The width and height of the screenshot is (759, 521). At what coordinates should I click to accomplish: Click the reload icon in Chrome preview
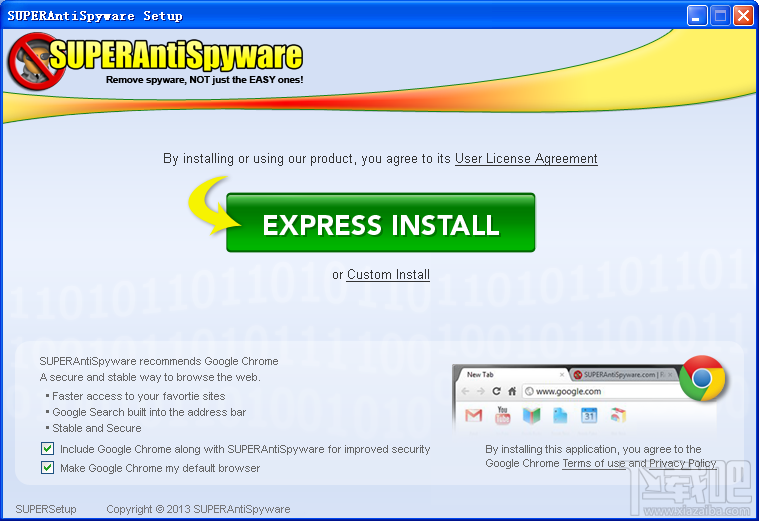tap(496, 391)
